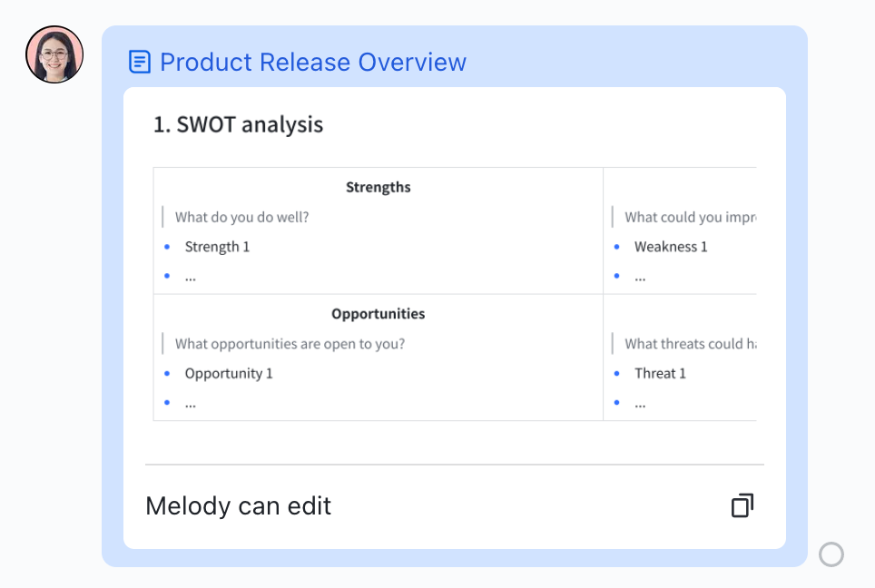Click the copy document icon on the card

[x=742, y=505]
